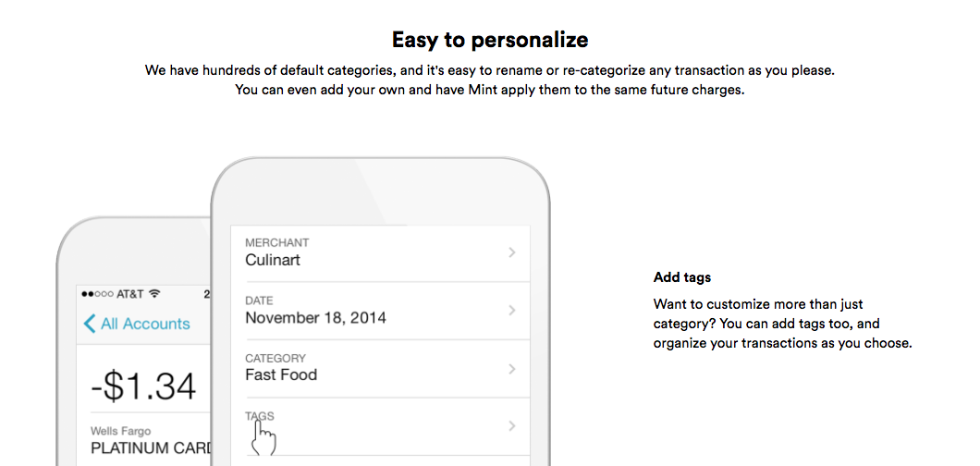The image size is (980, 466).
Task: Click the signal strength dots
Action: click(97, 294)
